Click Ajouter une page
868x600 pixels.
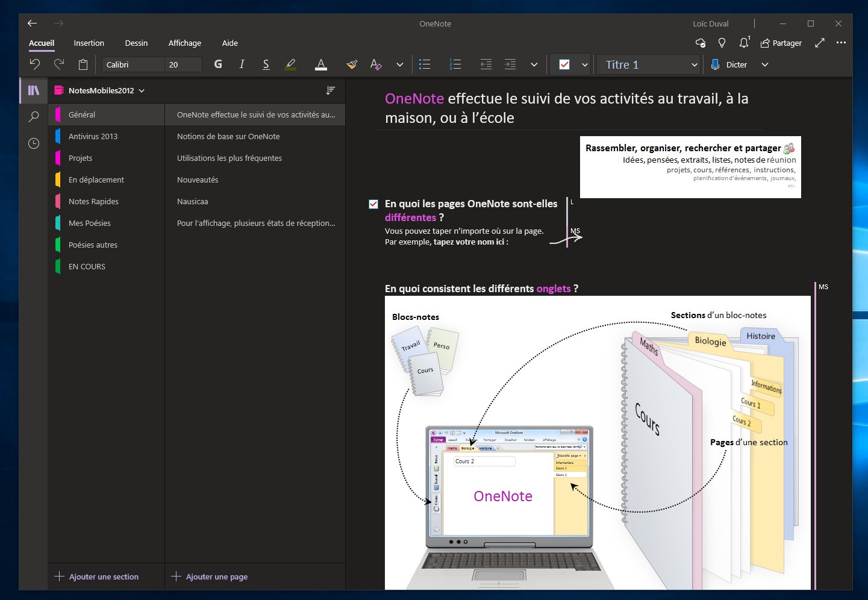click(210, 577)
